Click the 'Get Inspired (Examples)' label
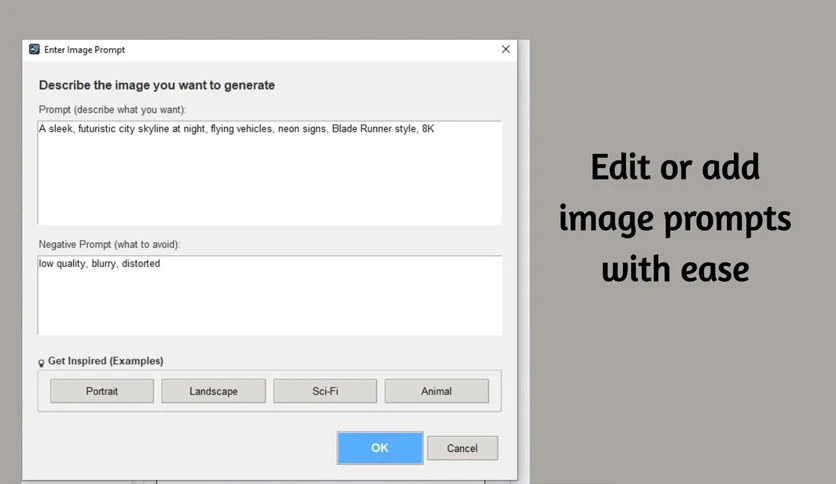836x484 pixels. tap(106, 361)
